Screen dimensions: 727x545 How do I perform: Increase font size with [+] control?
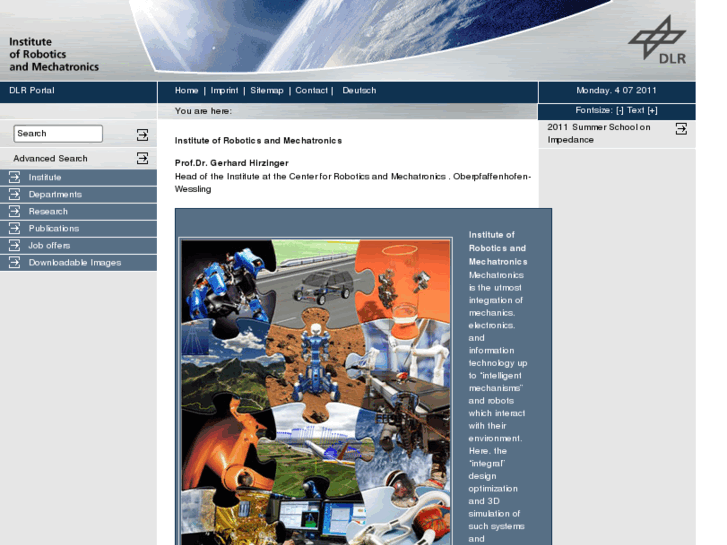652,110
